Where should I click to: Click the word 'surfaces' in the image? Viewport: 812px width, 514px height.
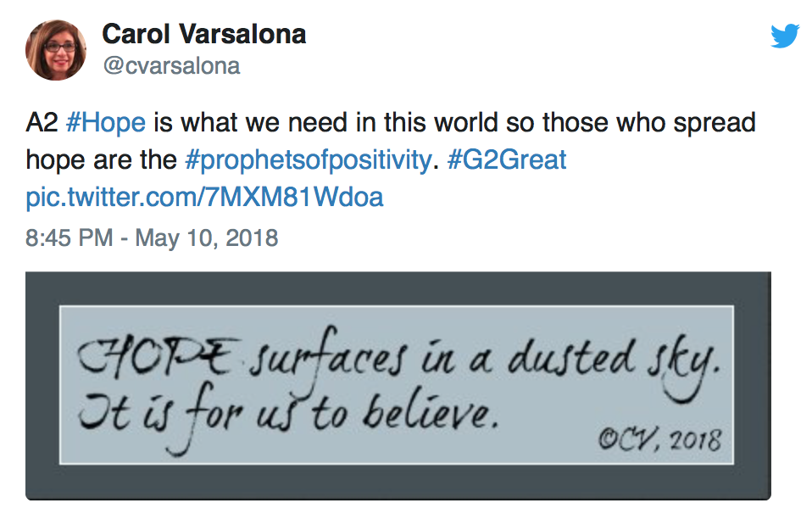(328, 358)
